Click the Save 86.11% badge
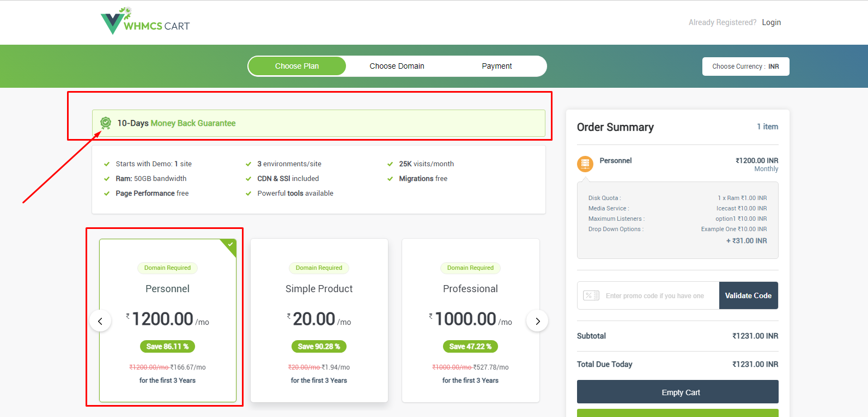The height and width of the screenshot is (417, 868). click(x=167, y=346)
